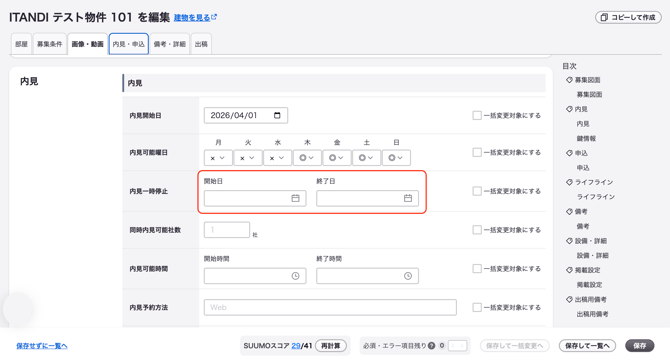The image size is (670, 363).
Task: Click the tag icon beside ライフライン in 目次
Action: click(569, 182)
